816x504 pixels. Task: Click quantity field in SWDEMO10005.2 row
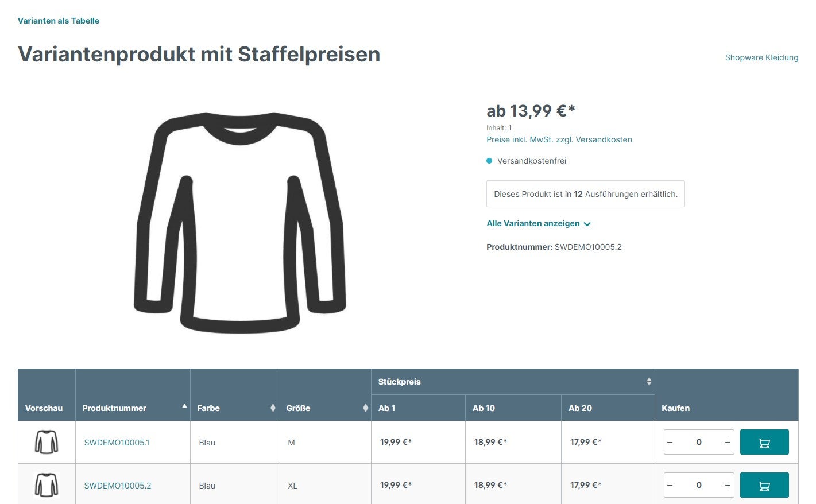pyautogui.click(x=699, y=485)
